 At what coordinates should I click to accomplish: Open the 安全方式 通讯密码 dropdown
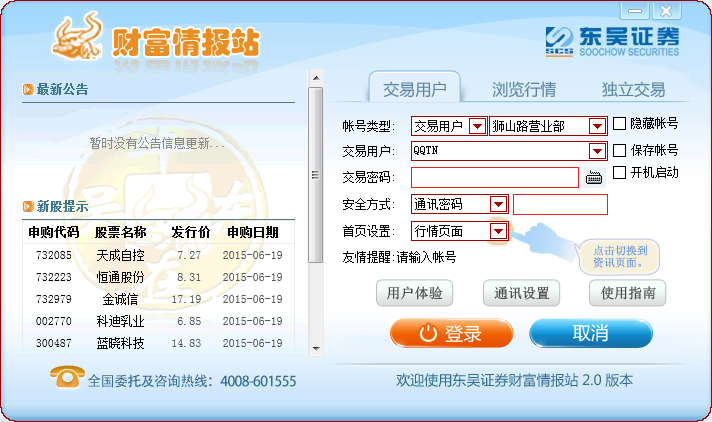point(498,204)
